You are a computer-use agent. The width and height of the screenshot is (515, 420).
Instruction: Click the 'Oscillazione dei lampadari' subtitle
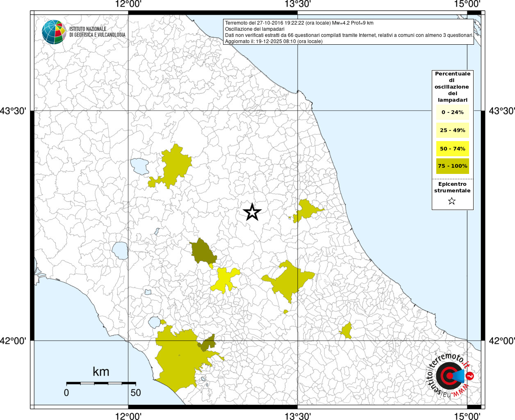point(255,29)
